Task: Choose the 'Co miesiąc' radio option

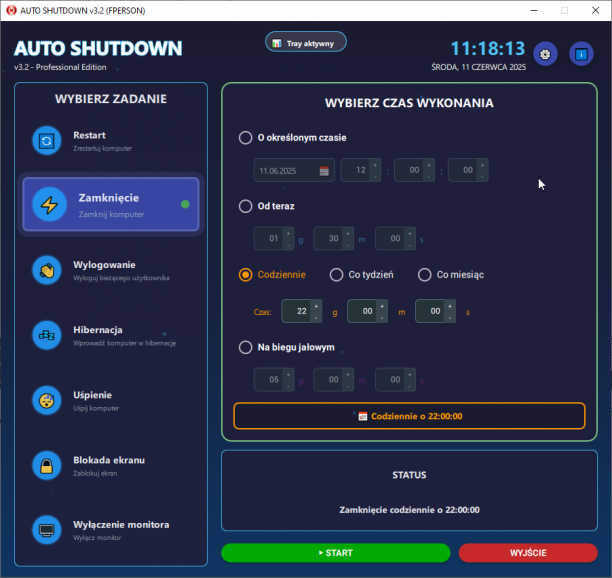Action: click(425, 275)
